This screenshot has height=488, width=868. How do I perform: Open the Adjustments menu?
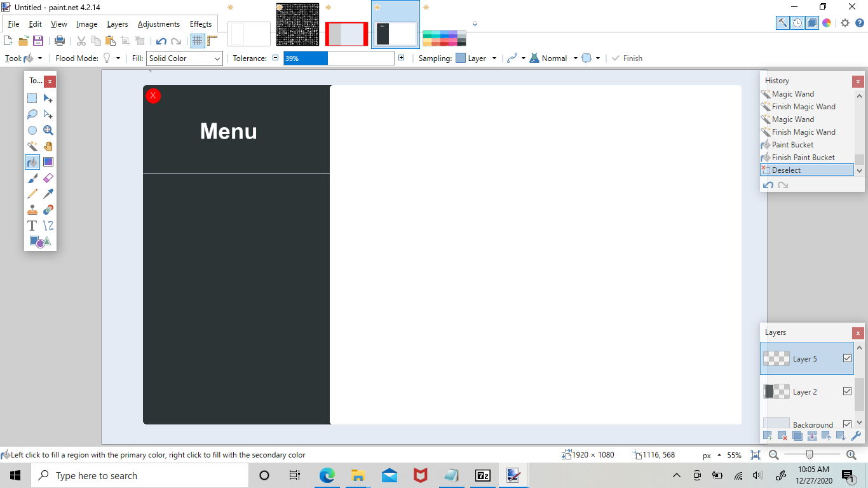[x=159, y=24]
